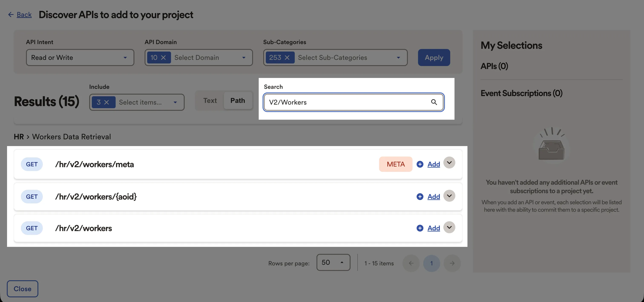
Task: Apply the selected filters
Action: coord(434,58)
